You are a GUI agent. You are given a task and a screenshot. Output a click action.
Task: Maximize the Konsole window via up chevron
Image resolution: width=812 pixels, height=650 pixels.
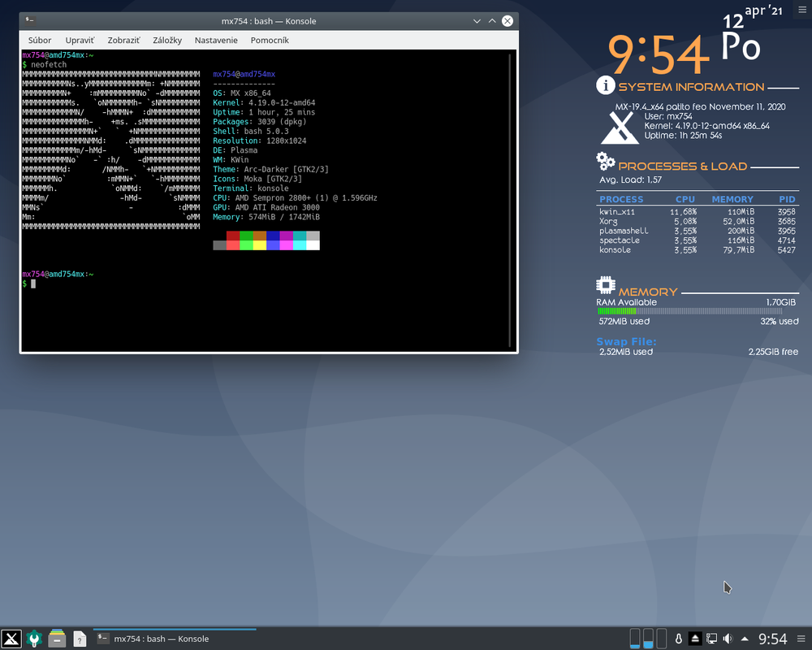click(492, 21)
